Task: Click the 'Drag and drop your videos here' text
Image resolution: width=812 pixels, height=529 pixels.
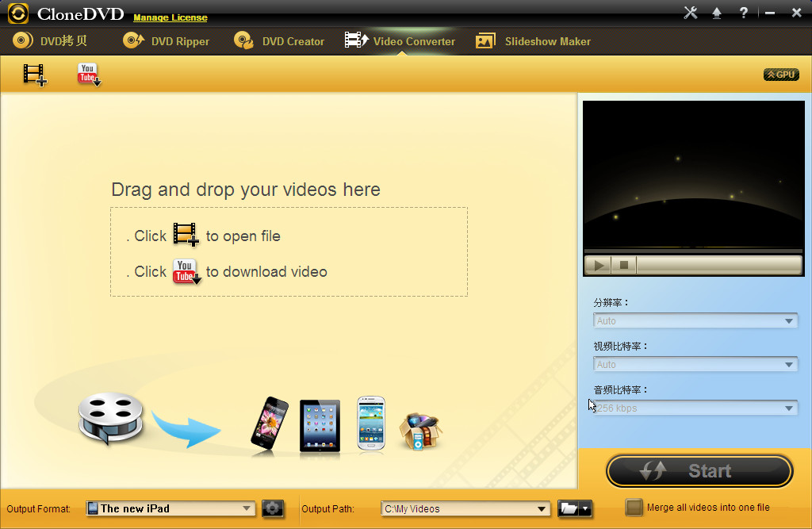Action: coord(246,190)
